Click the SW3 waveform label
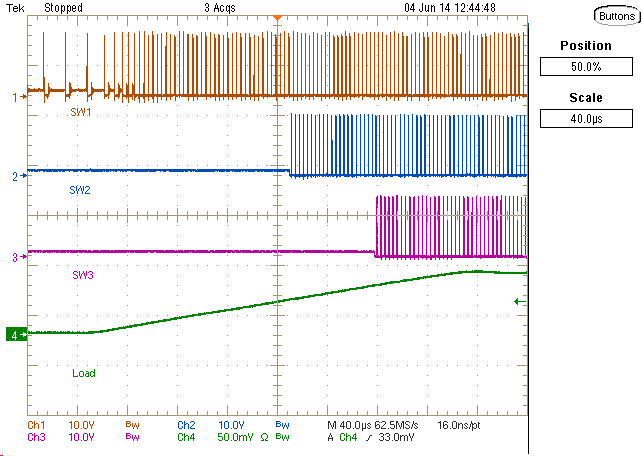 tap(82, 274)
